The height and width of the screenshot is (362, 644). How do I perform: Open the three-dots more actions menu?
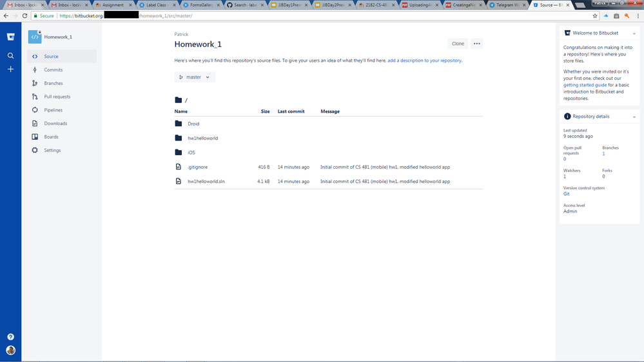(x=477, y=44)
